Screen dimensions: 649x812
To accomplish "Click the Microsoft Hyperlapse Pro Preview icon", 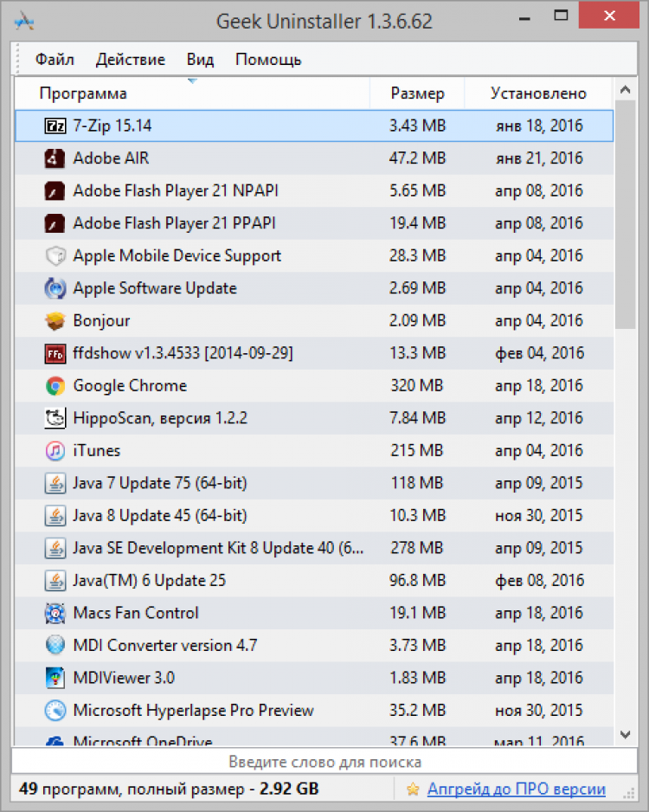I will (55, 711).
